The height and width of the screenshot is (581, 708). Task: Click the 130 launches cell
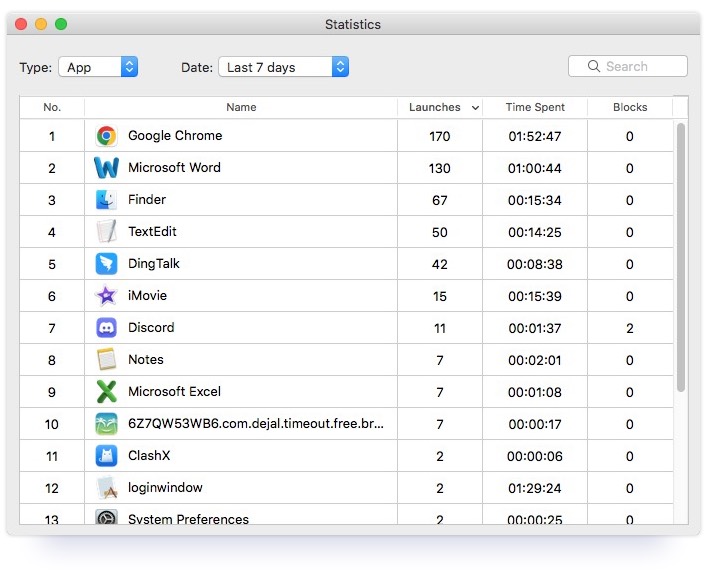pos(440,168)
